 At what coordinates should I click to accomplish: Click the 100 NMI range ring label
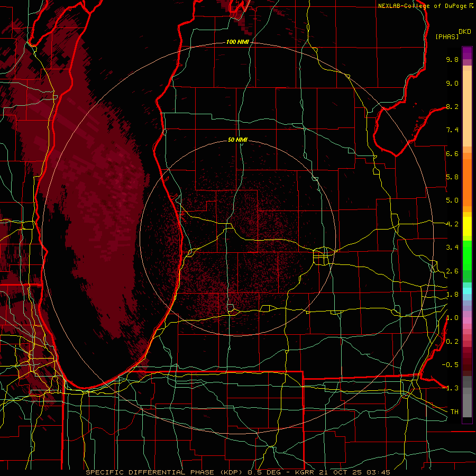point(237,42)
